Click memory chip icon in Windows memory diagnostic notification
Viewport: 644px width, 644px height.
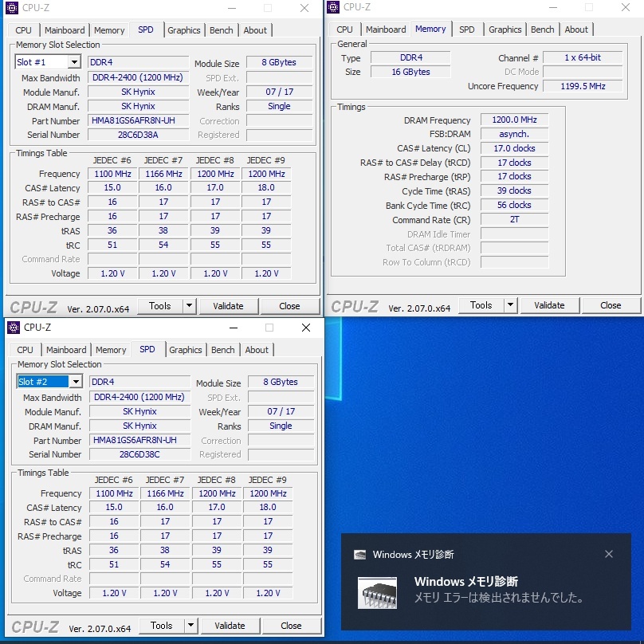(377, 593)
